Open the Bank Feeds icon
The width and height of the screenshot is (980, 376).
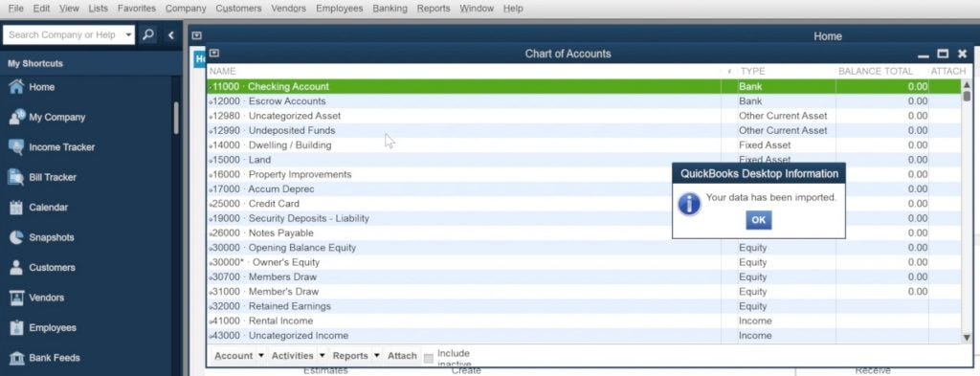click(x=17, y=358)
